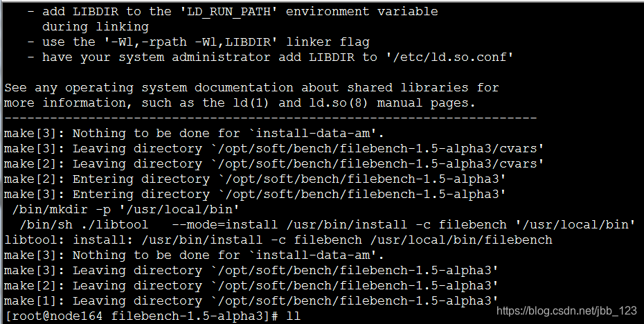Select the 'make[1]: Leaving directory' line
This screenshot has height=324, width=644.
[x=251, y=301]
